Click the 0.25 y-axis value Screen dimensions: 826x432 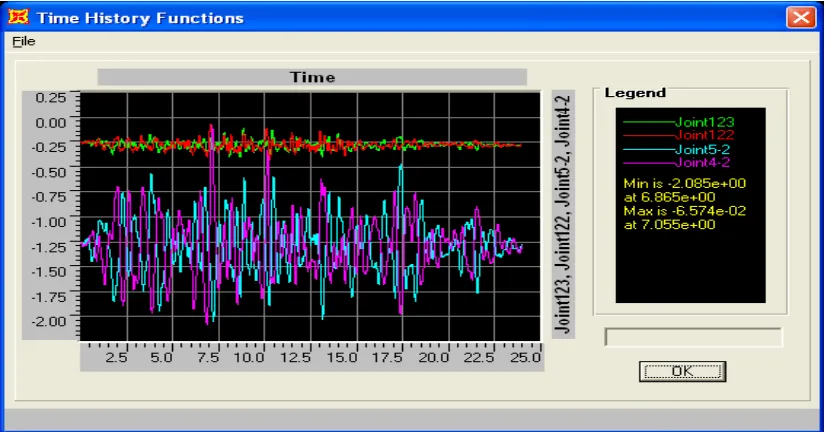[51, 97]
